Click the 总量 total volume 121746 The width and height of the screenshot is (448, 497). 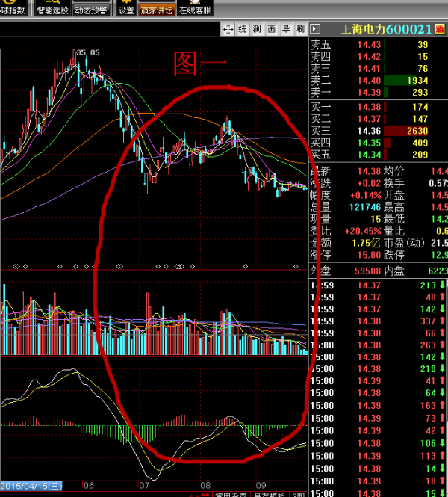365,207
